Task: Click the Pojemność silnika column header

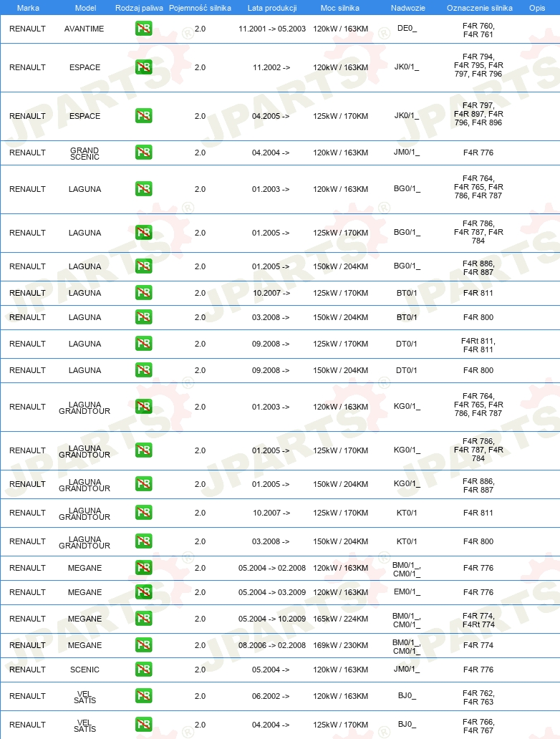Action: point(200,8)
